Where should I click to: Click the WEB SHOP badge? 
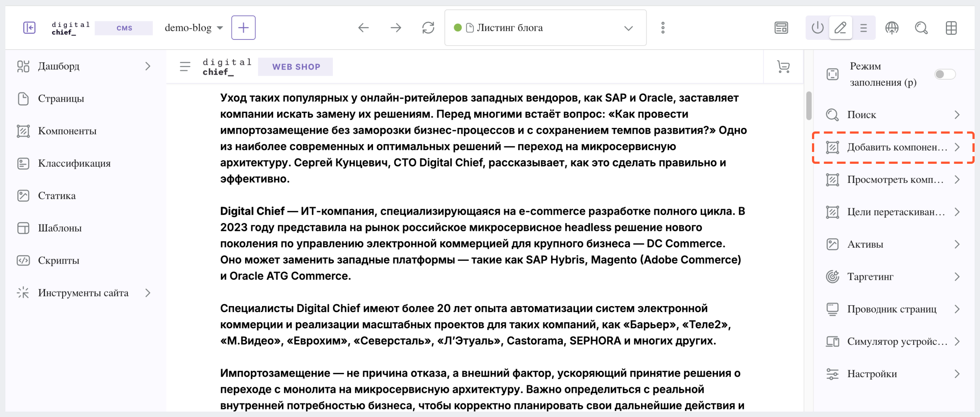(295, 66)
